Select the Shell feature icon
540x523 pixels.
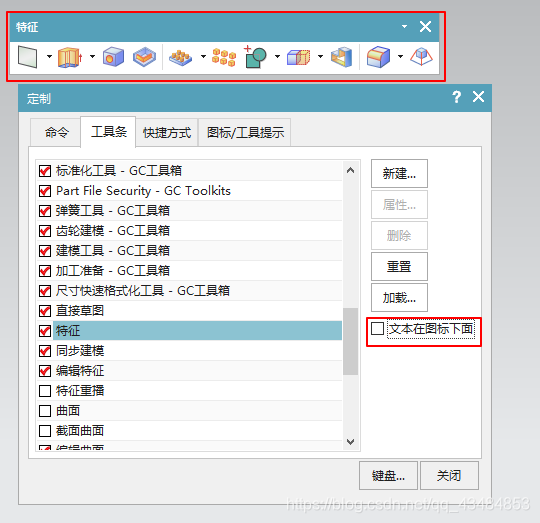pos(342,57)
